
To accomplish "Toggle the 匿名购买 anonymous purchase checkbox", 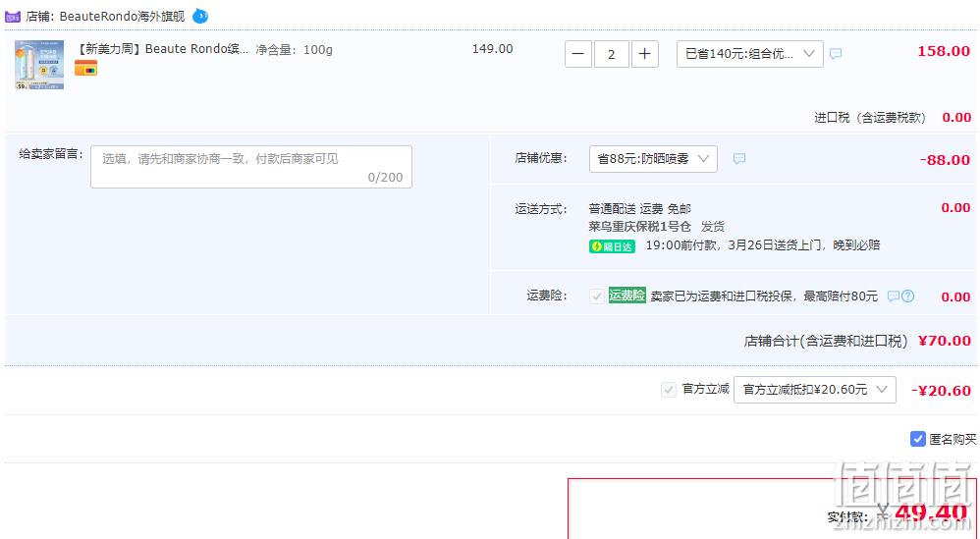I will pyautogui.click(x=917, y=439).
